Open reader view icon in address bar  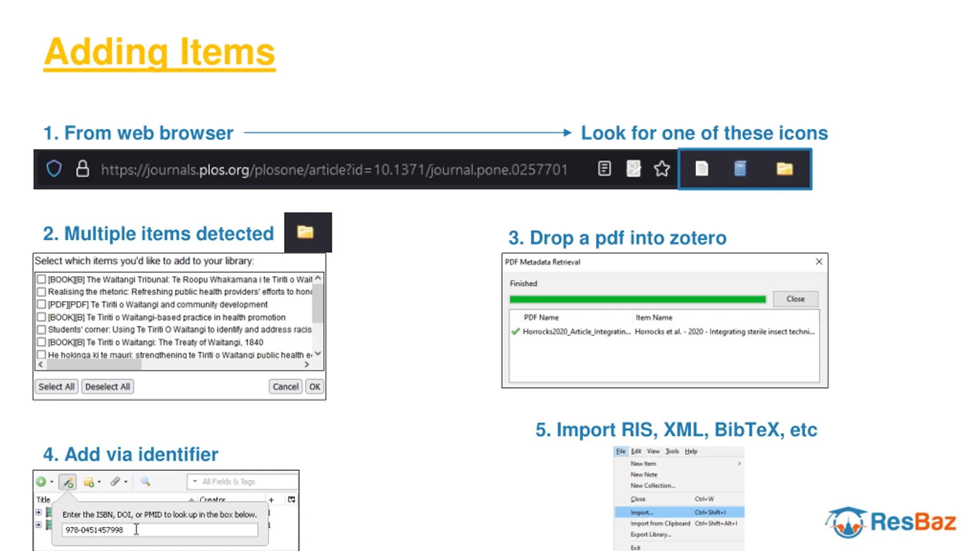click(x=604, y=168)
